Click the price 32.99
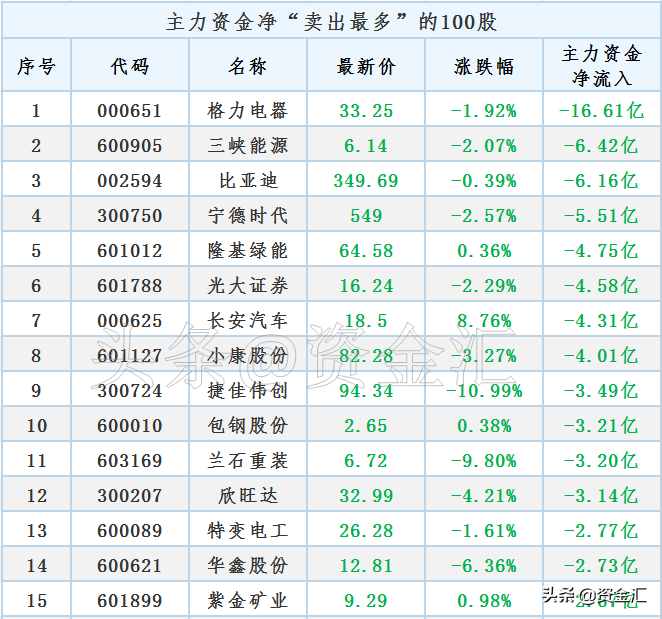Viewport: 662px width, 619px height. click(366, 497)
